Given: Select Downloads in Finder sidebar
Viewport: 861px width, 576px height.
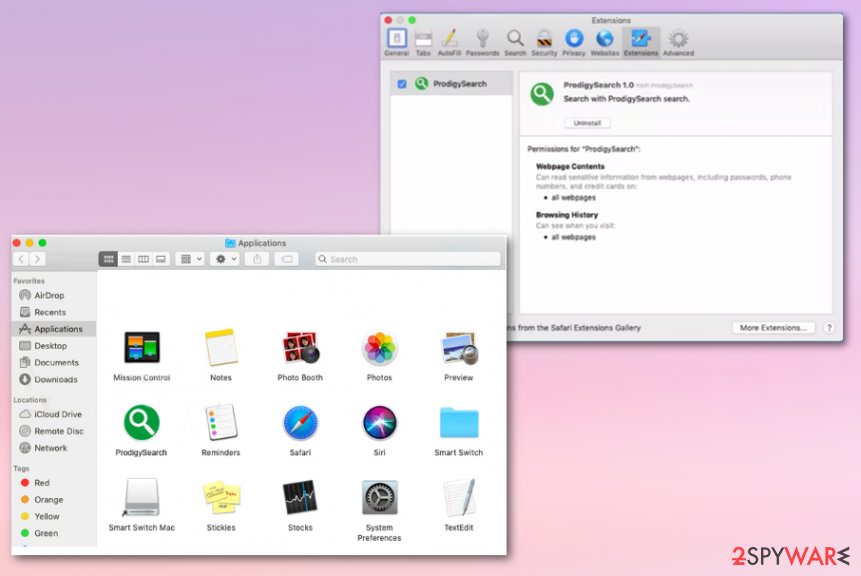Looking at the screenshot, I should pyautogui.click(x=54, y=379).
